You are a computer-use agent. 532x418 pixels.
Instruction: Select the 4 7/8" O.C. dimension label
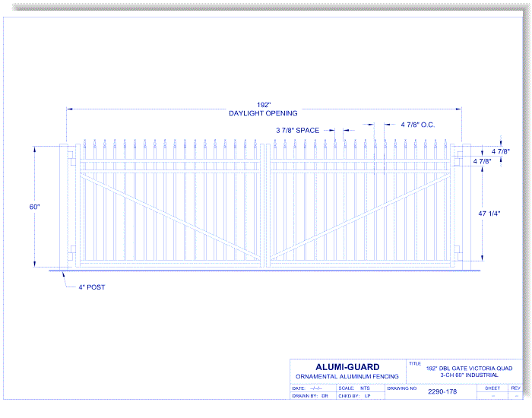pyautogui.click(x=418, y=125)
